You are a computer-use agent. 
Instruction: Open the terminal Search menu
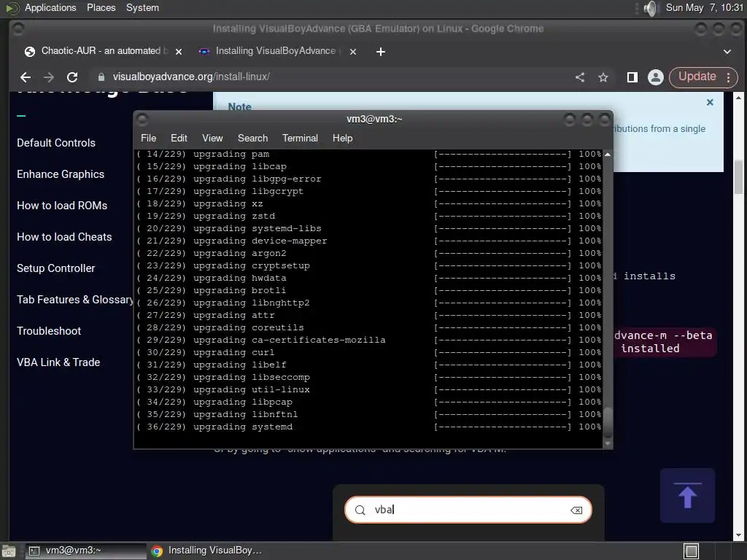click(252, 138)
